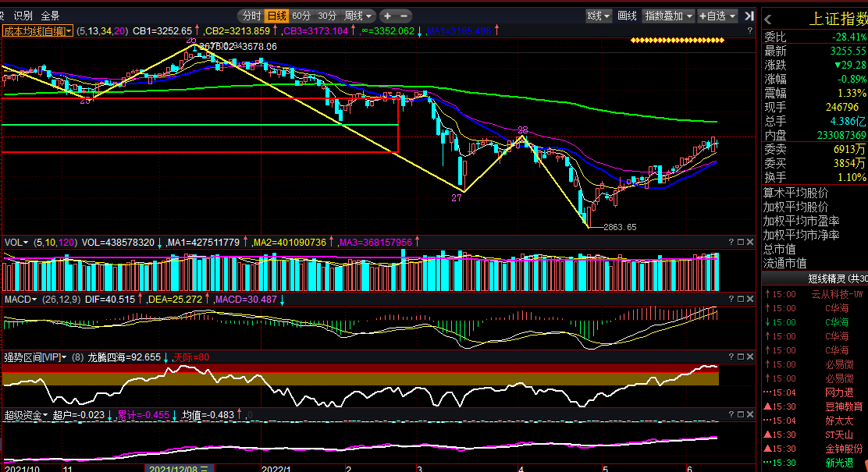Open the 全景 menu item
The height and width of the screenshot is (472, 868).
50,16
